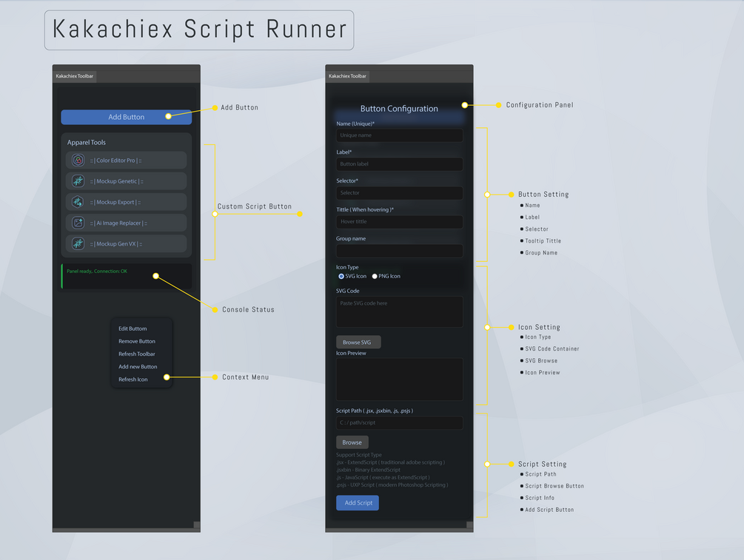The width and height of the screenshot is (744, 560).
Task: Click the Mockup Gen VX icon
Action: [78, 243]
